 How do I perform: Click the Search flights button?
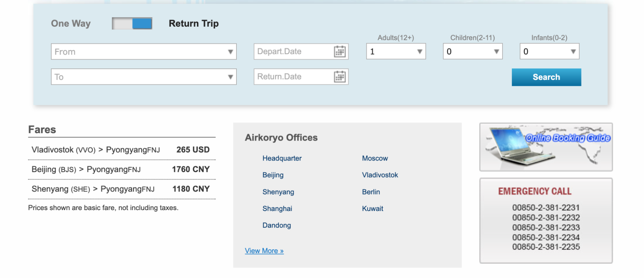pyautogui.click(x=546, y=77)
